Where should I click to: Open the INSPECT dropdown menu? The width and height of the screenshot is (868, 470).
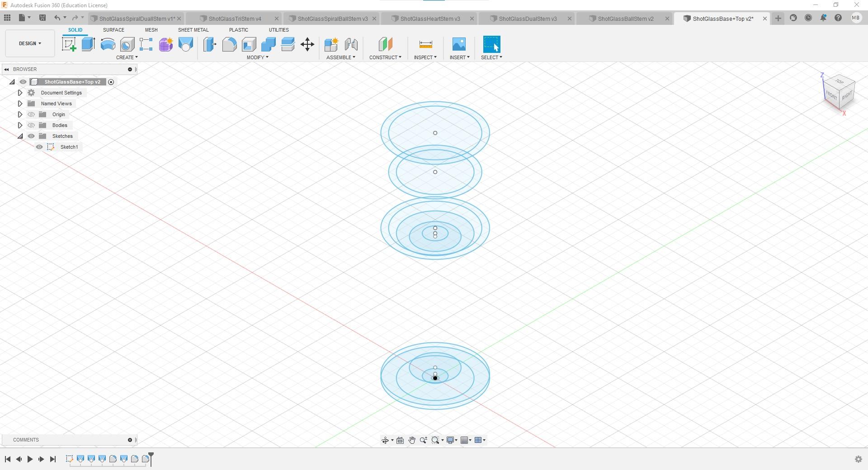(425, 57)
